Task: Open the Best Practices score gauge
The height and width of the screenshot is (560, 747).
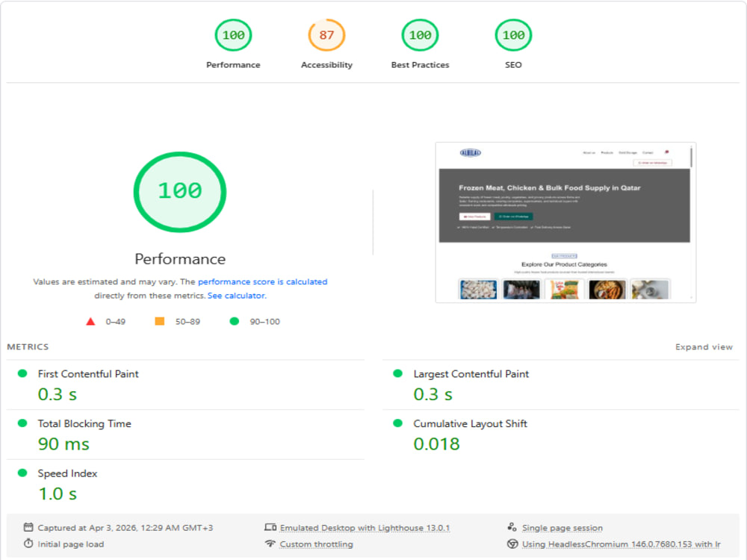Action: (420, 35)
